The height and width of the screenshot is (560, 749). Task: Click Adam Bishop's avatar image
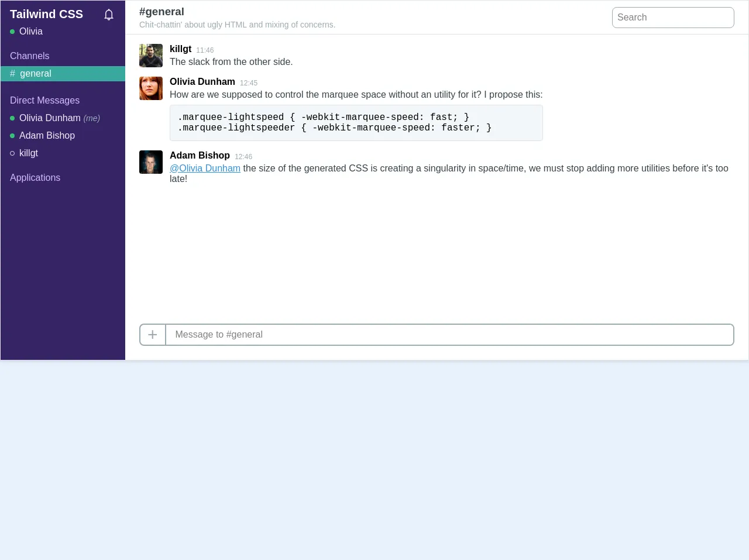(151, 162)
